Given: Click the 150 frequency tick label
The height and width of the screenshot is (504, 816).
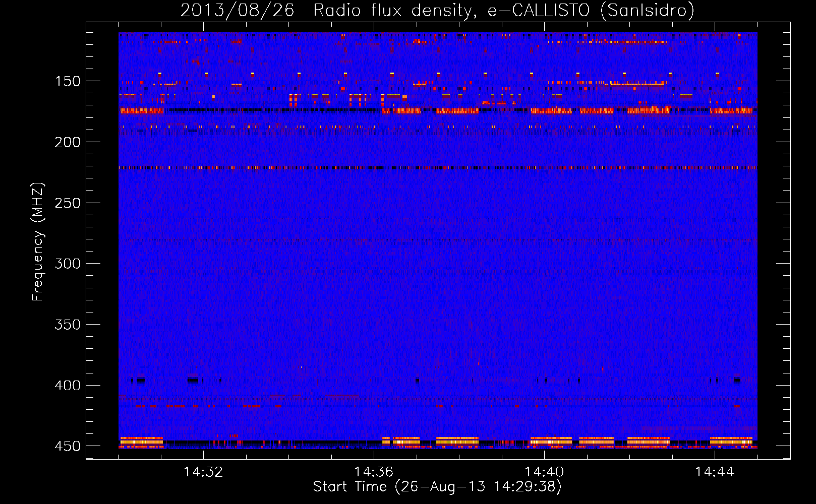Looking at the screenshot, I should pos(67,82).
